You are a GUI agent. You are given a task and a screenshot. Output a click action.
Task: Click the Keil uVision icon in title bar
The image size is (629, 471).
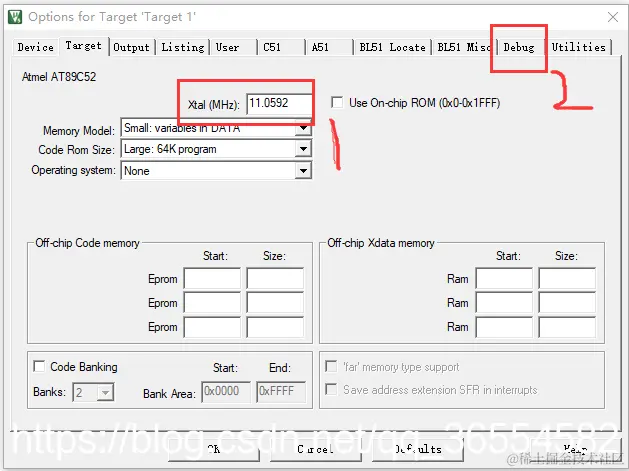coord(15,17)
